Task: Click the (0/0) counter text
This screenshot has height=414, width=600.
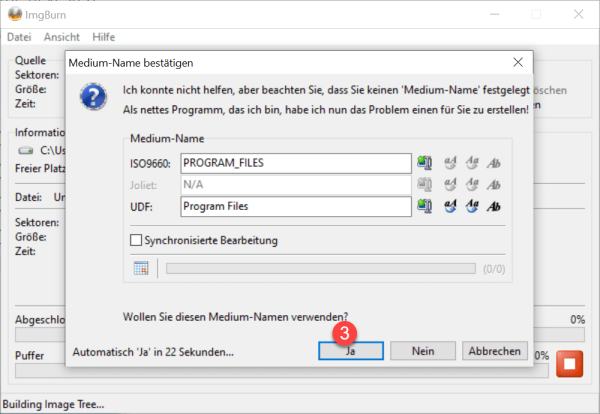Action: coord(494,269)
